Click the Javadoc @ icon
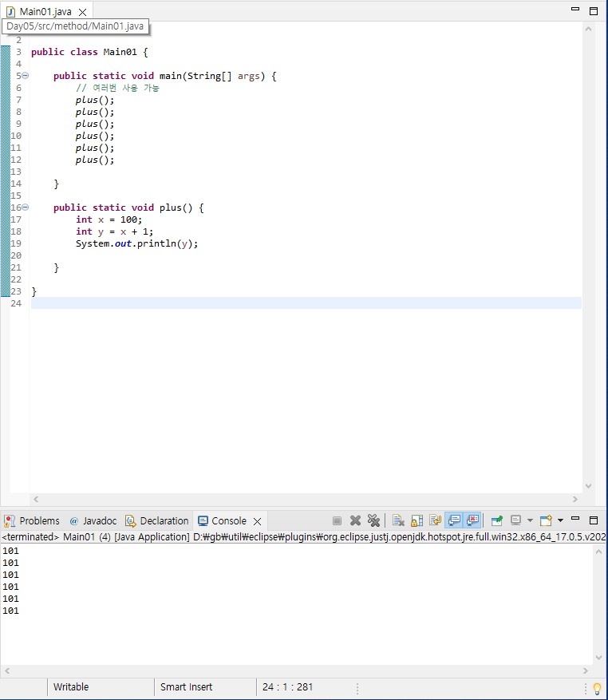Viewport: 608px width, 700px height. coord(74,521)
